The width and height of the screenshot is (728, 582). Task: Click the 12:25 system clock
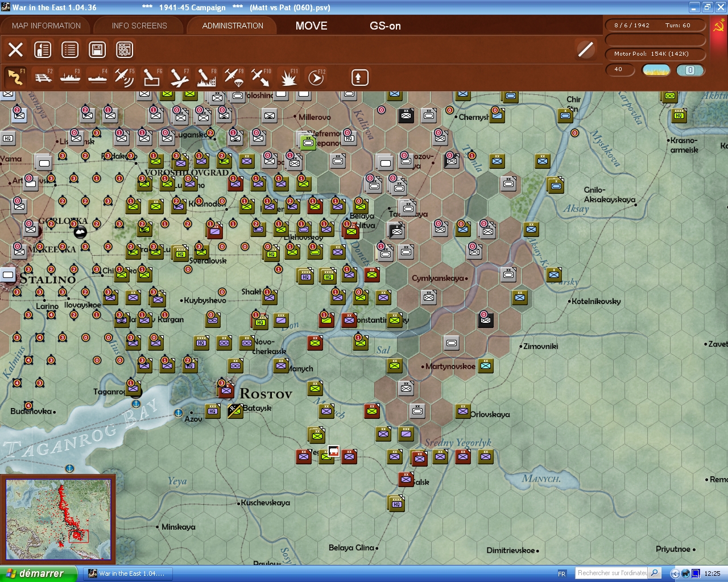coord(712,573)
